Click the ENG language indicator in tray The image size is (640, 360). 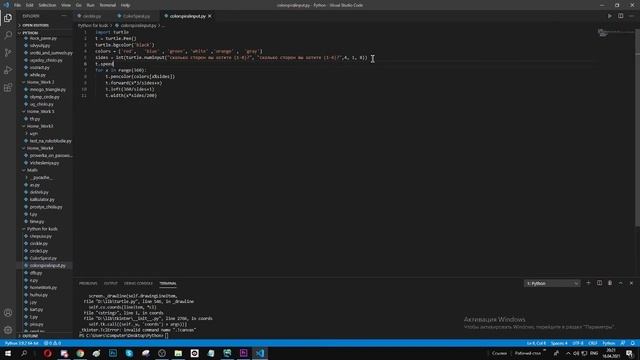[594, 353]
